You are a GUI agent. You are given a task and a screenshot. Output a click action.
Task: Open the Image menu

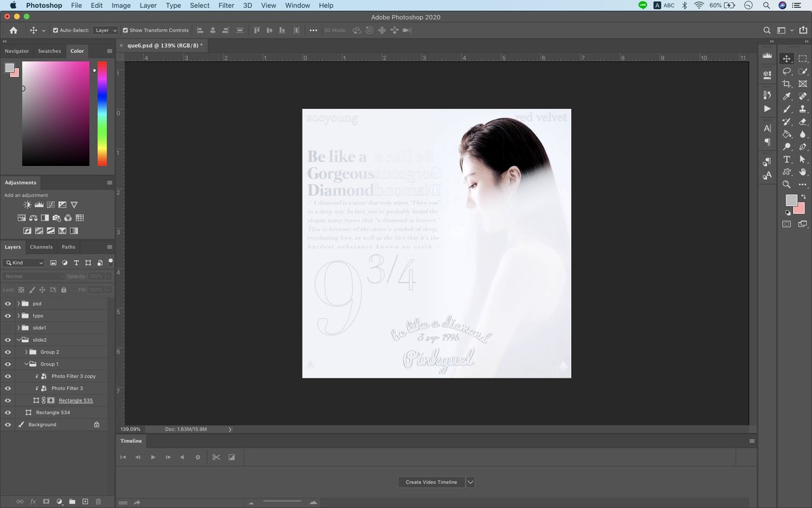point(121,5)
